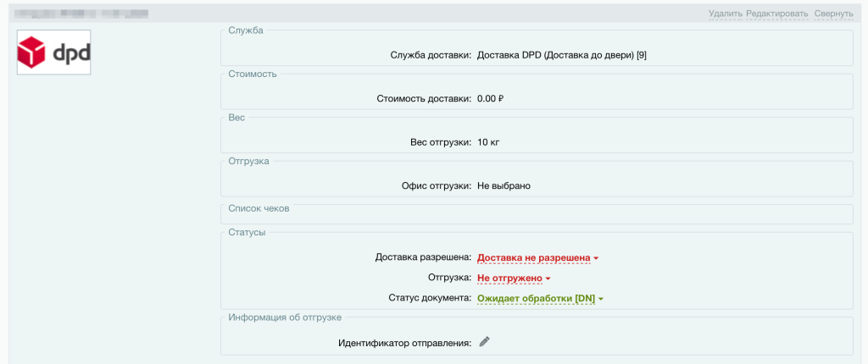The width and height of the screenshot is (868, 364).
Task: Click the pencil icon beside Идентификатор отправления
Action: tap(484, 341)
